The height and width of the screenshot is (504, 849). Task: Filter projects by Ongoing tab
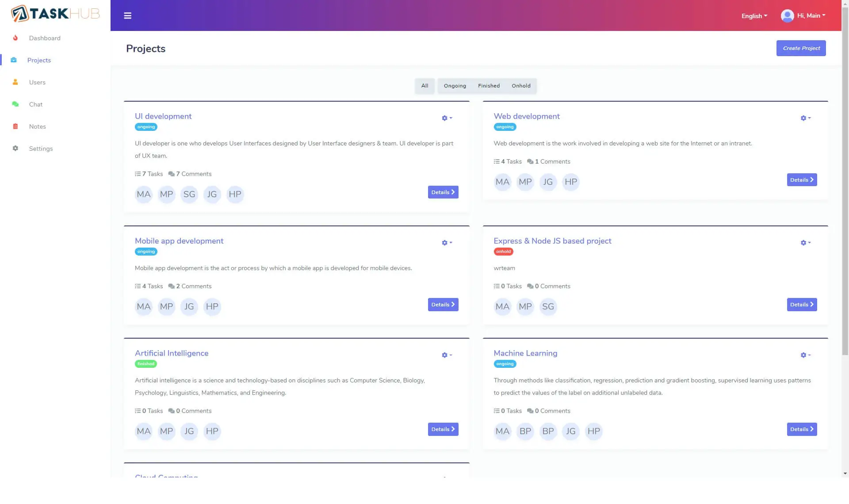coord(455,86)
